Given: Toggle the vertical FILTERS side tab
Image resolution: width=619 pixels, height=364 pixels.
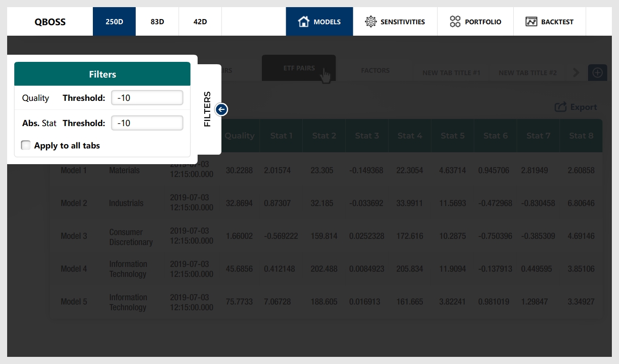Looking at the screenshot, I should 208,109.
